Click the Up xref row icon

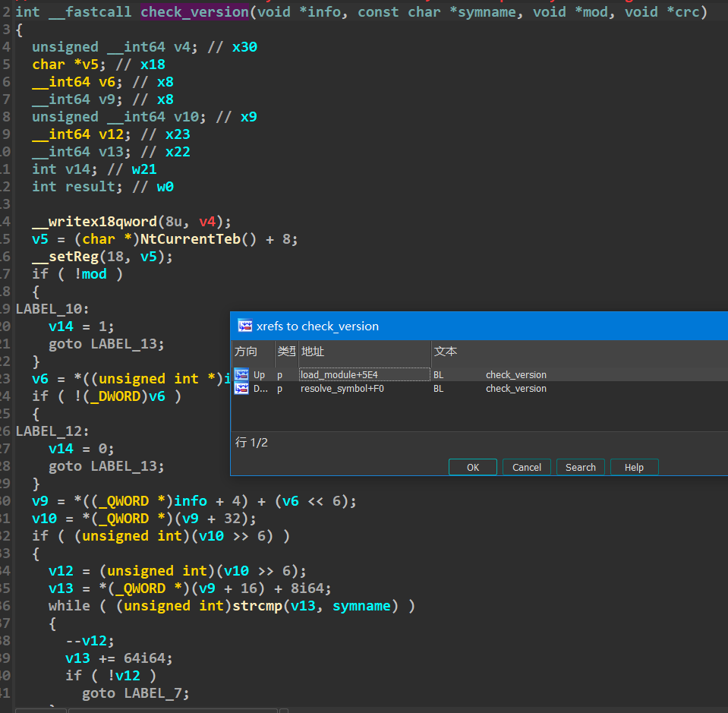point(241,374)
